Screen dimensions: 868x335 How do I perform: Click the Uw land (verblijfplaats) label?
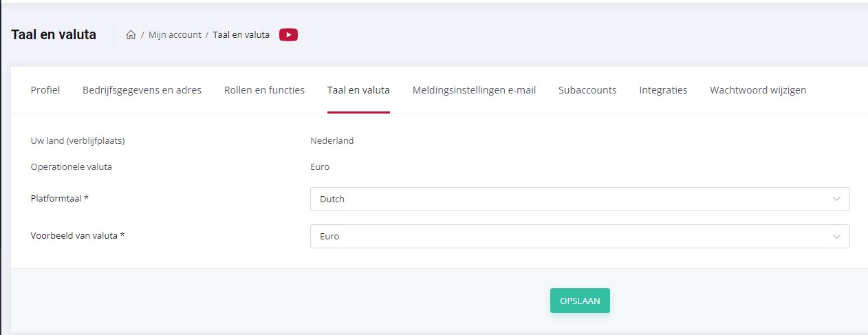pos(78,141)
